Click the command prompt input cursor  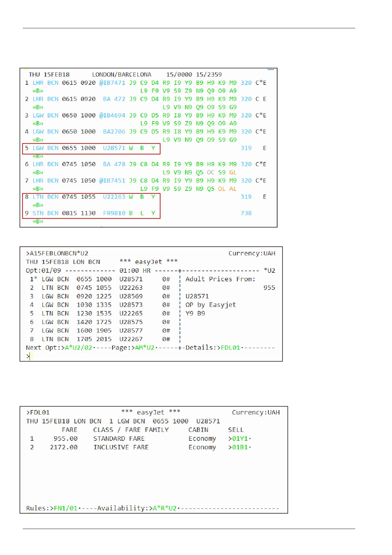pos(30,356)
